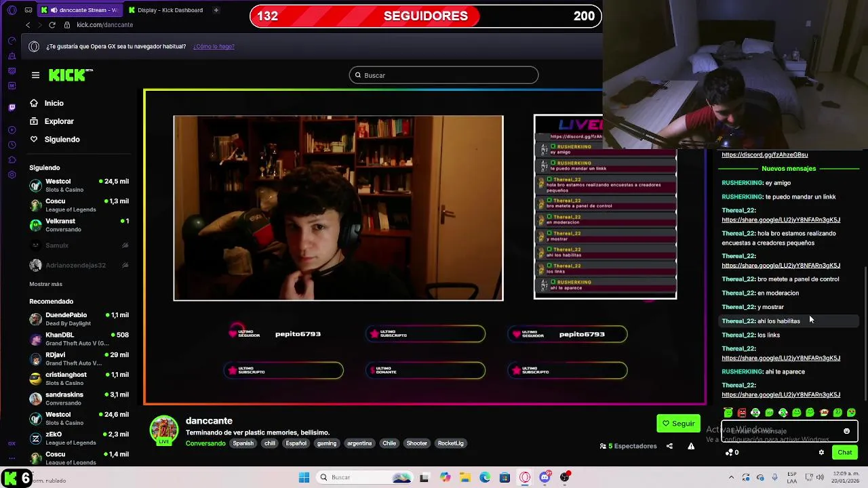Open chat settings gear icon

click(x=821, y=452)
